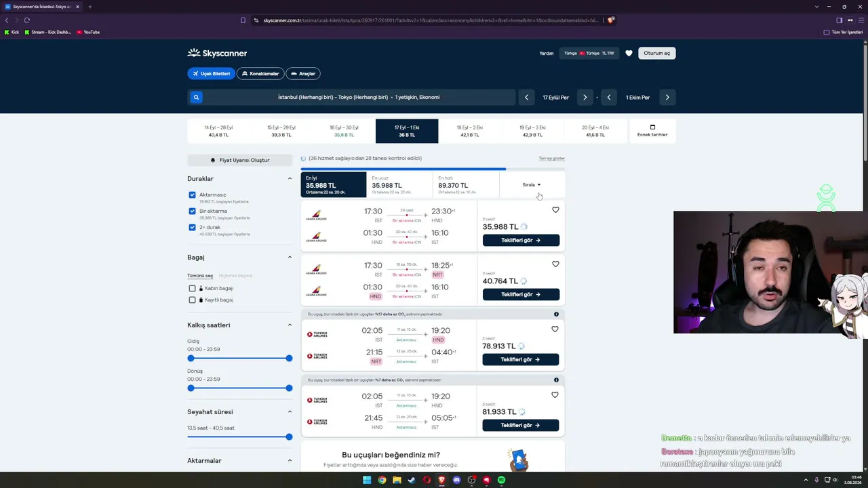
Task: Uncheck the 2+ durak filter
Action: pyautogui.click(x=192, y=228)
